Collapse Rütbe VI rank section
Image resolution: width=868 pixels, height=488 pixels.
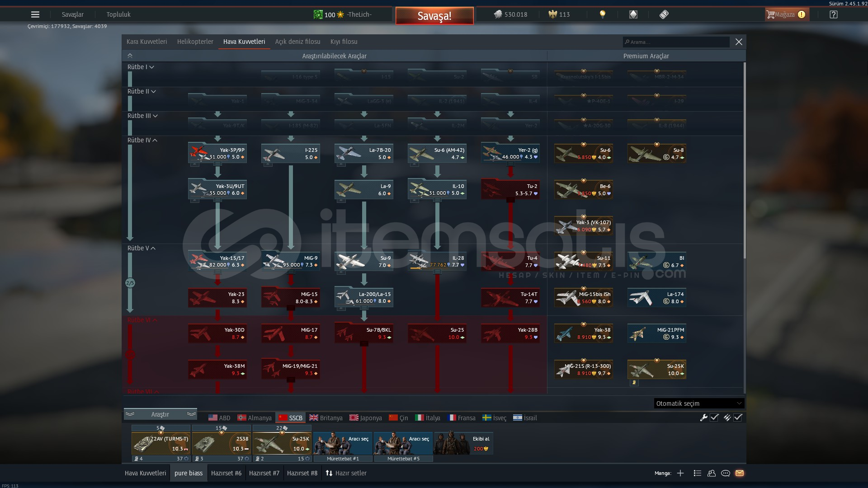pyautogui.click(x=142, y=320)
